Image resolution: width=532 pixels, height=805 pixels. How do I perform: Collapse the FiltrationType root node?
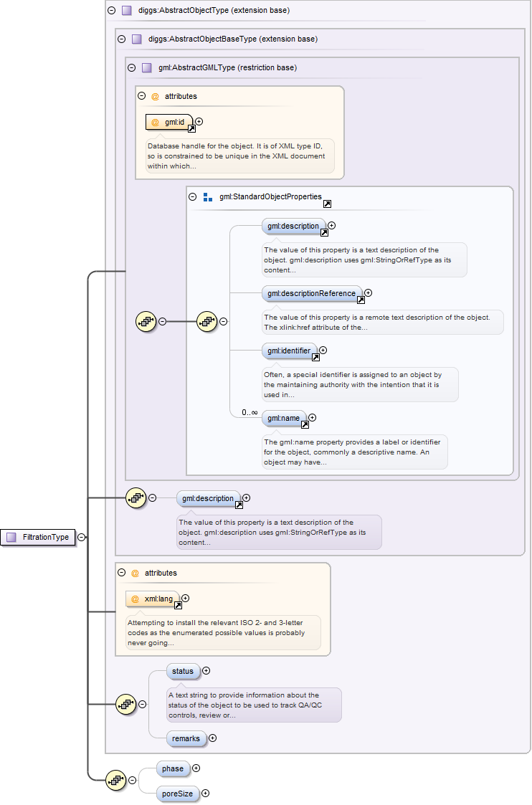pyautogui.click(x=82, y=537)
